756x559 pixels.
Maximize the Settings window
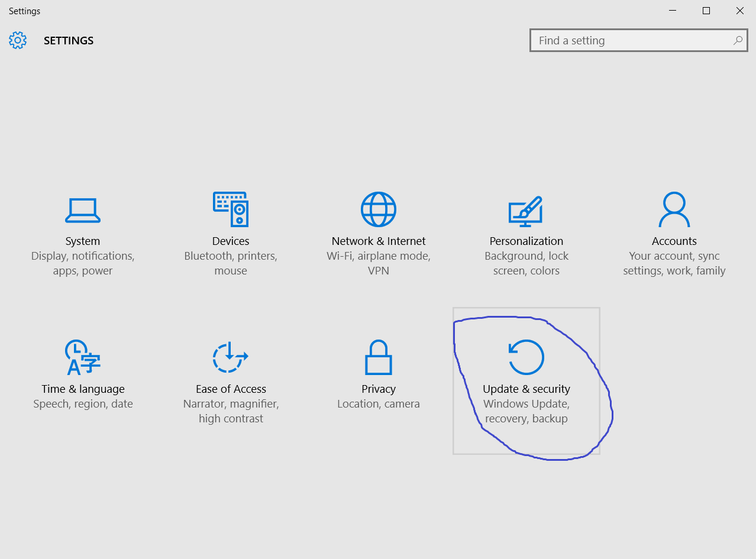pos(706,11)
